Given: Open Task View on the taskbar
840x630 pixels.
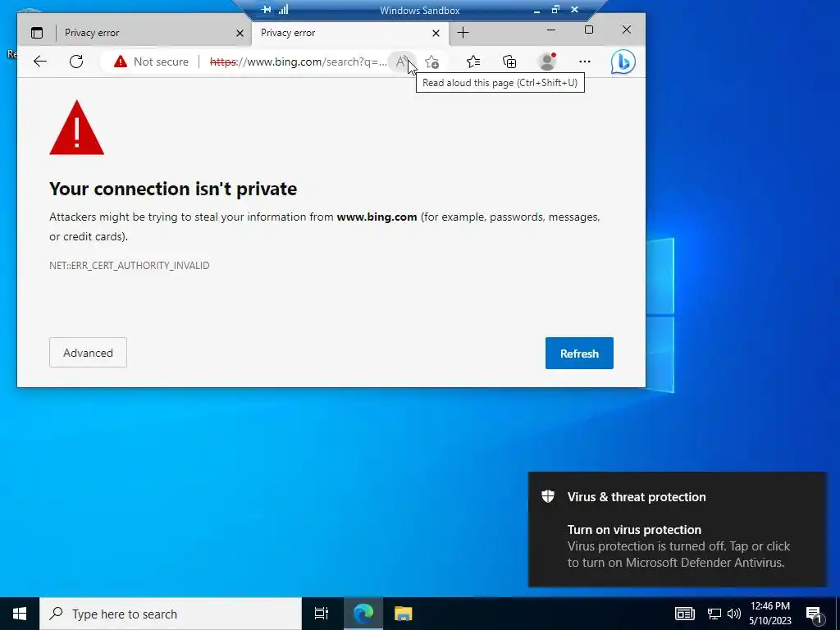Looking at the screenshot, I should coord(322,614).
